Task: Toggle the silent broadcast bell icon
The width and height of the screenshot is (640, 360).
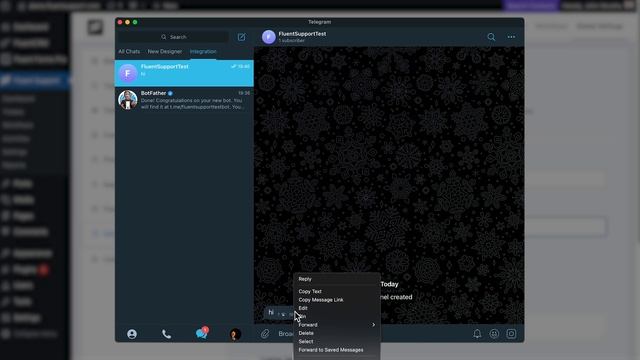Action: (x=477, y=334)
